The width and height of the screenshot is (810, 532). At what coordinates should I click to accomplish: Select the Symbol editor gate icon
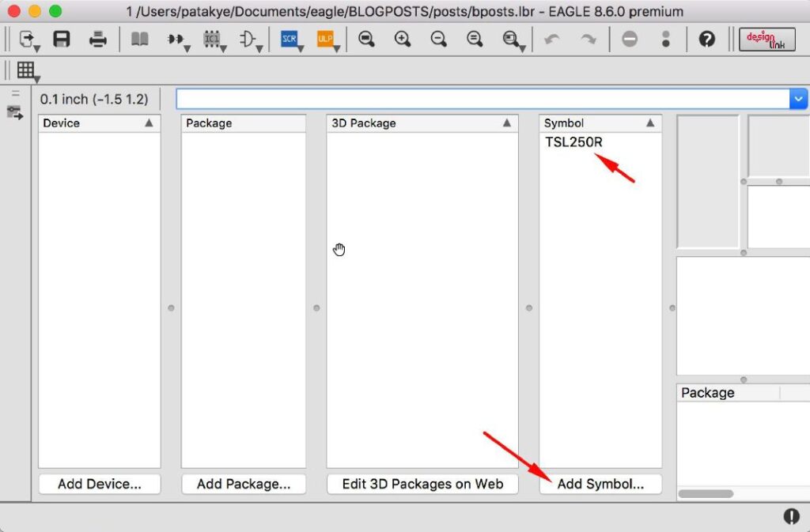[x=247, y=40]
